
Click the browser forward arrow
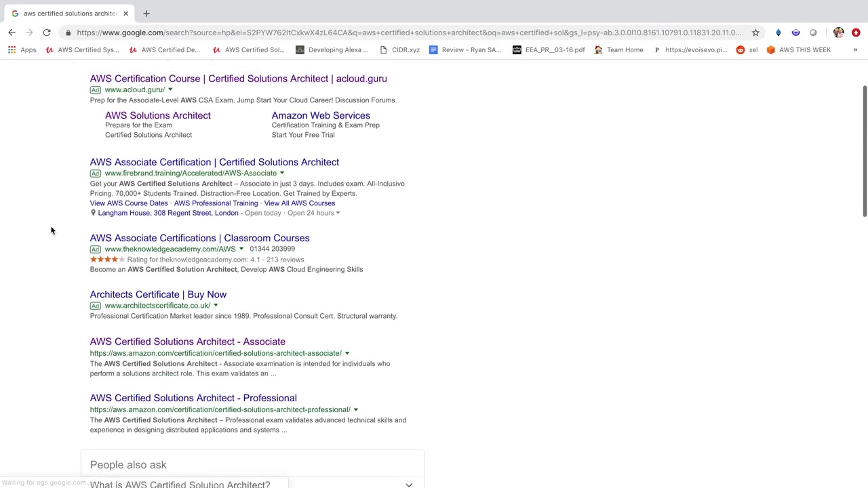(x=29, y=33)
